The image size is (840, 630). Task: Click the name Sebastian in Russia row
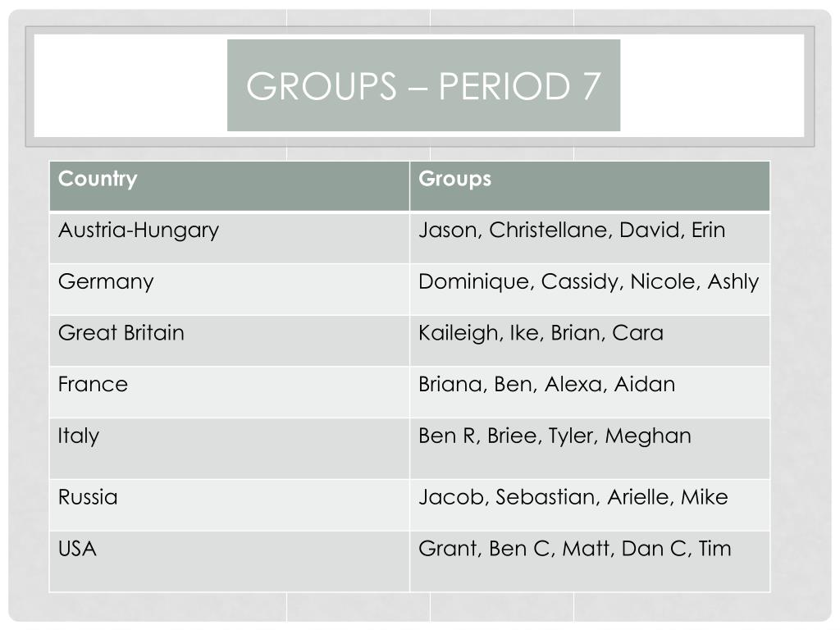pyautogui.click(x=546, y=497)
